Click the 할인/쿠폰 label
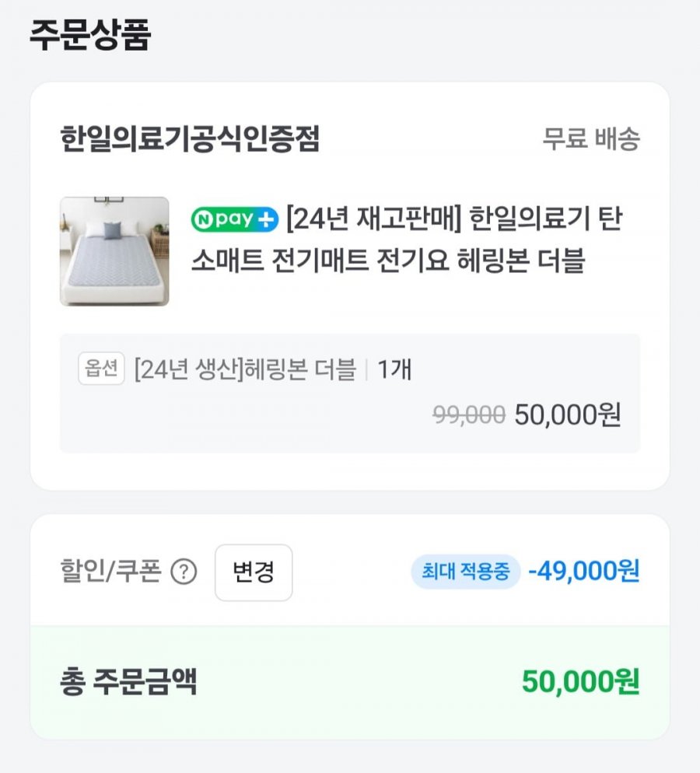 point(110,573)
